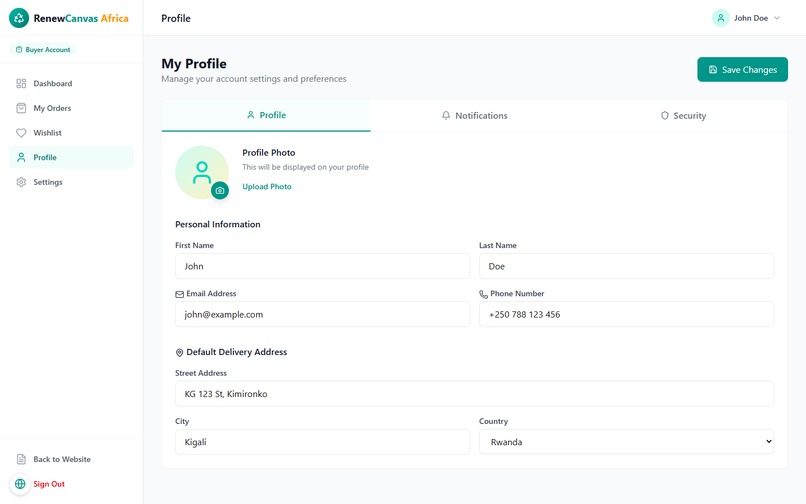Screen dimensions: 806x504
Task: Click the Email Address input field
Action: click(322, 314)
